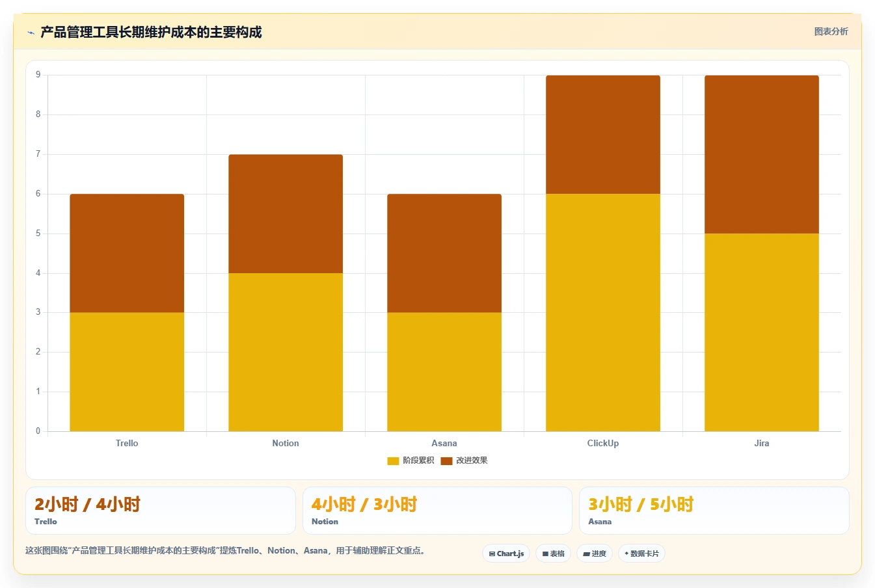Click the chart title 产品管理工具长期维护成本的主要构成
875x588 pixels.
coord(151,32)
